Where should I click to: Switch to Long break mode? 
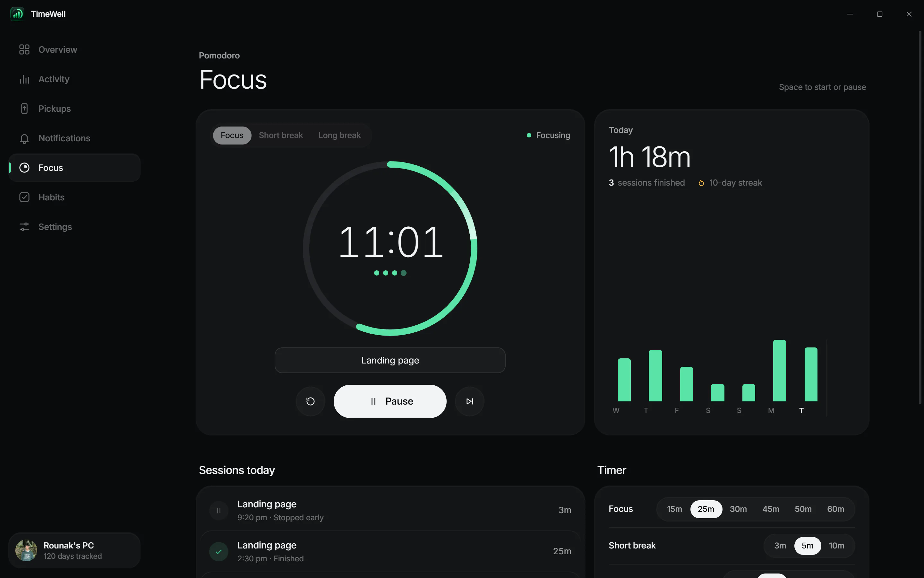tap(339, 135)
